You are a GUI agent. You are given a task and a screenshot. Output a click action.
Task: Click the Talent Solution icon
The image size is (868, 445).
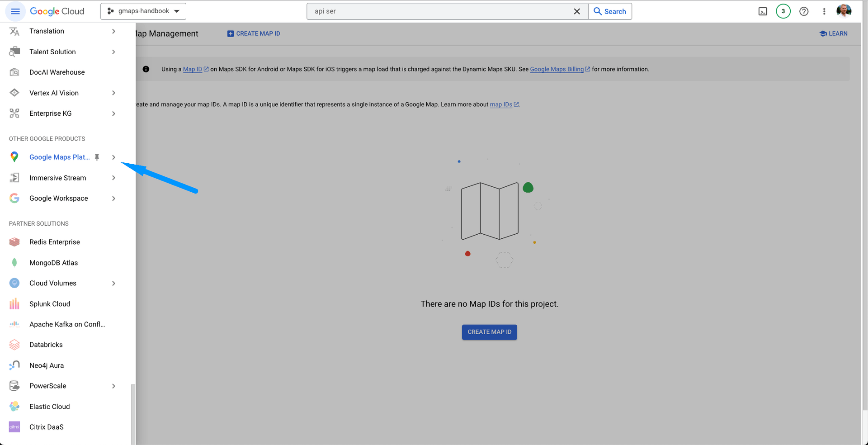[14, 52]
